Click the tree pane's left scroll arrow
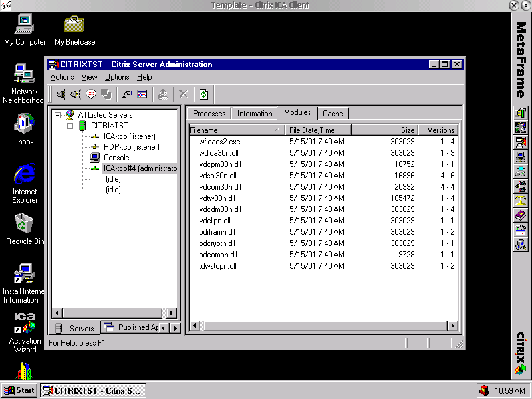 pos(57,313)
